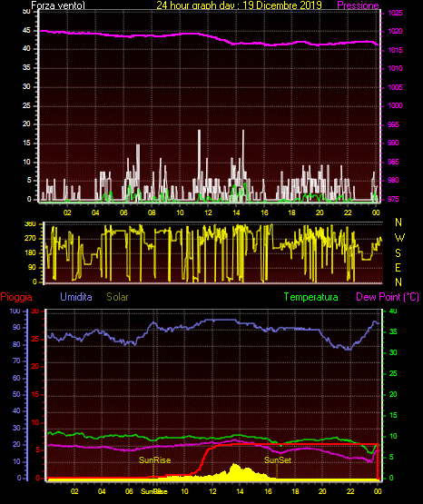This screenshot has width=423, height=504.
Task: Click the 100 value on the blue humidity axis
Action: pyautogui.click(x=15, y=311)
